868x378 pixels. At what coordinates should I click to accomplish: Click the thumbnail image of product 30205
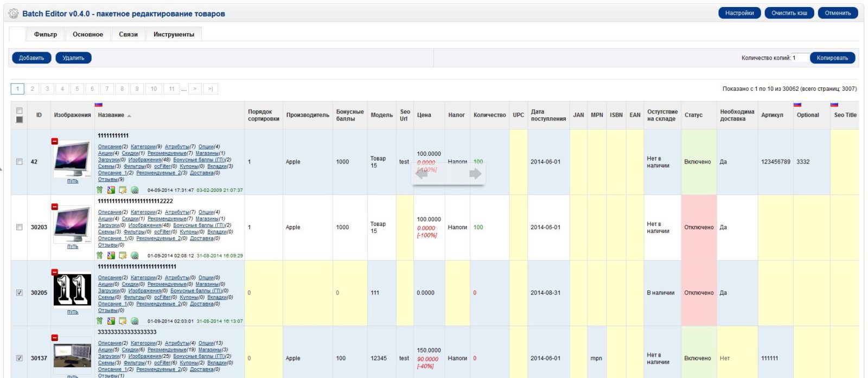[x=72, y=290]
